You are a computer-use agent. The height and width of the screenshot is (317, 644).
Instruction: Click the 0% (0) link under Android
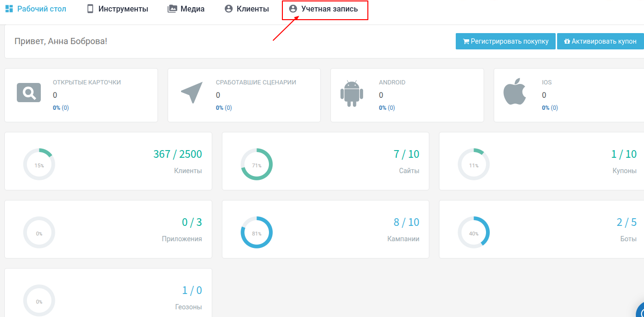pyautogui.click(x=387, y=108)
